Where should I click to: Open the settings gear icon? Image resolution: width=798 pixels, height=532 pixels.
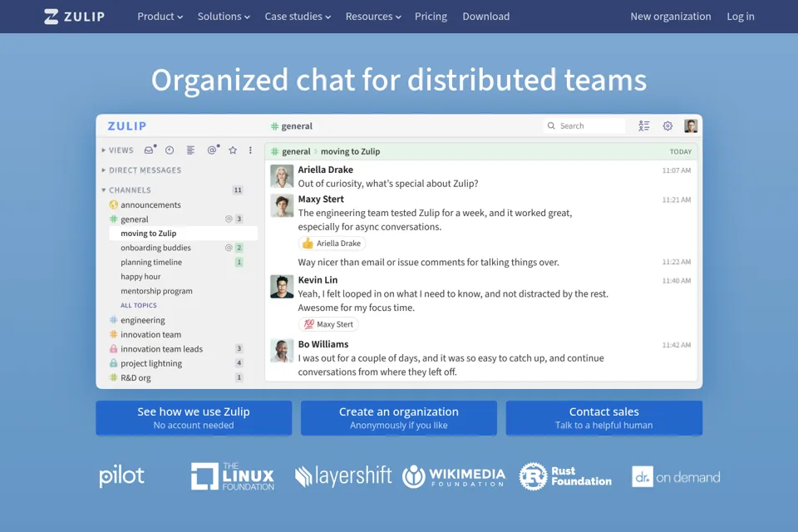(667, 126)
